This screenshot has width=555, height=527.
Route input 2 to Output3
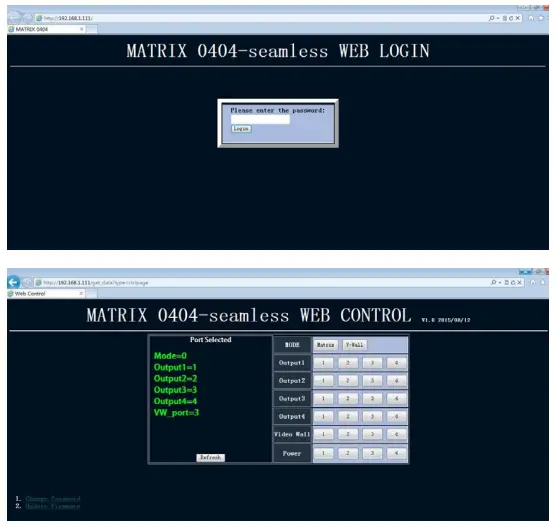(348, 399)
